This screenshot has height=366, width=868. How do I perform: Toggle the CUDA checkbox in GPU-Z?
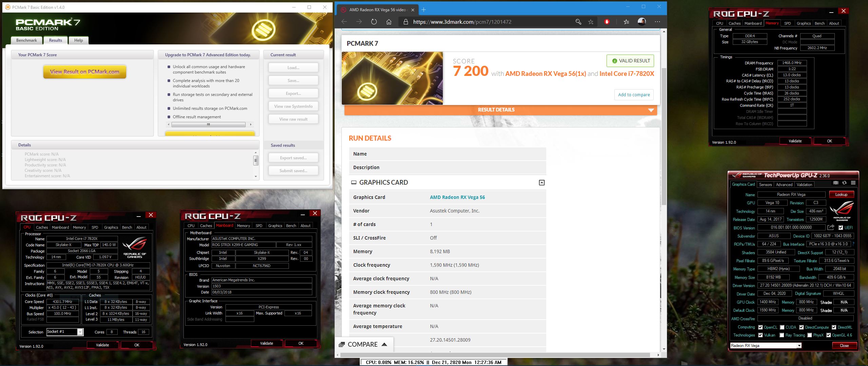pyautogui.click(x=782, y=327)
